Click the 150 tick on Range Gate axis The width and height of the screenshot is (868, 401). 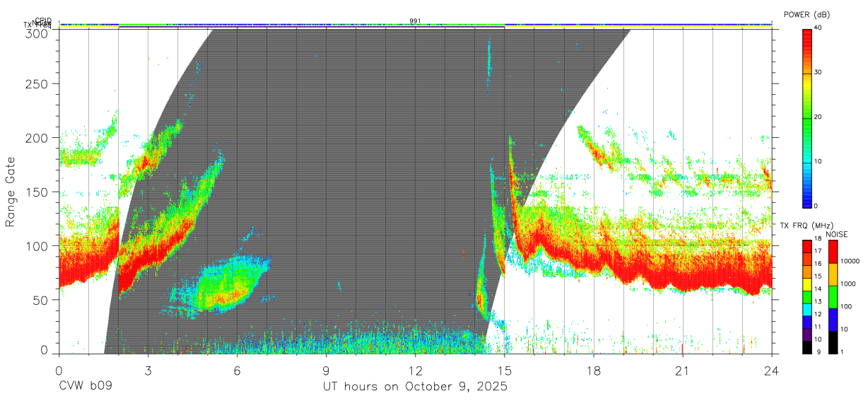coord(37,192)
